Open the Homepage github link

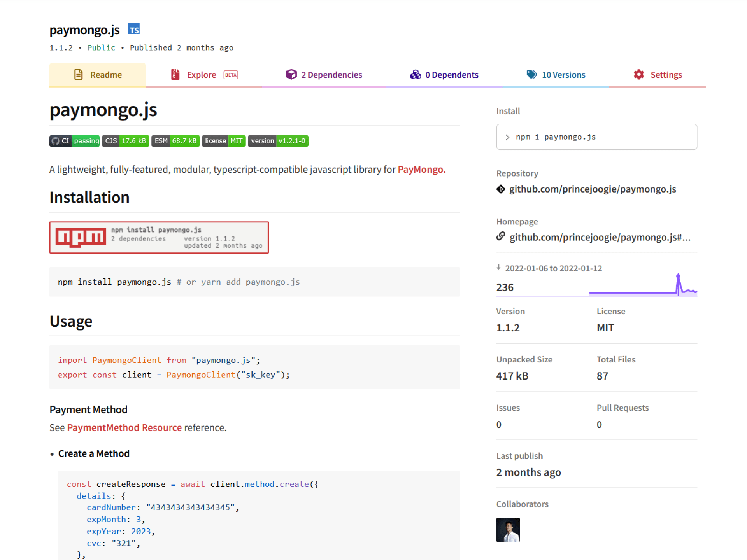(x=600, y=238)
